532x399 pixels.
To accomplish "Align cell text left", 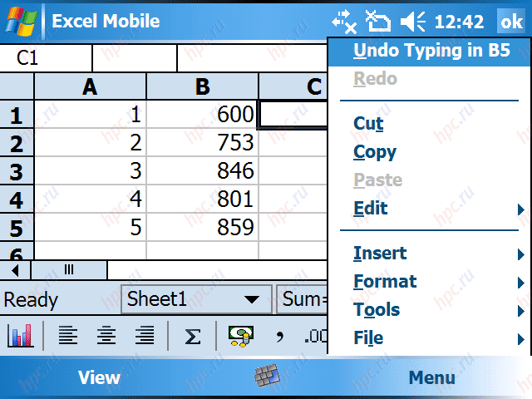I will pyautogui.click(x=68, y=336).
